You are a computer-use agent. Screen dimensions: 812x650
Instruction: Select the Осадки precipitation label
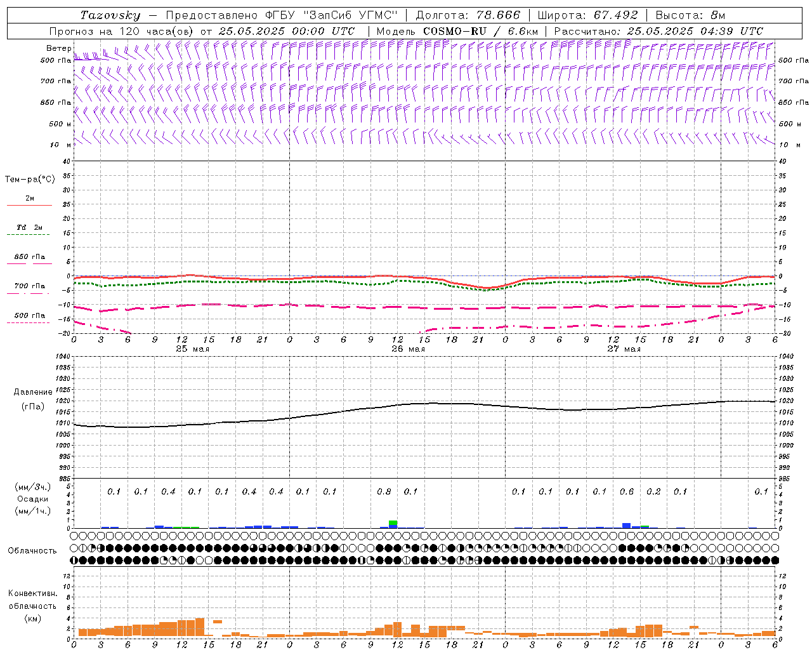coord(33,499)
